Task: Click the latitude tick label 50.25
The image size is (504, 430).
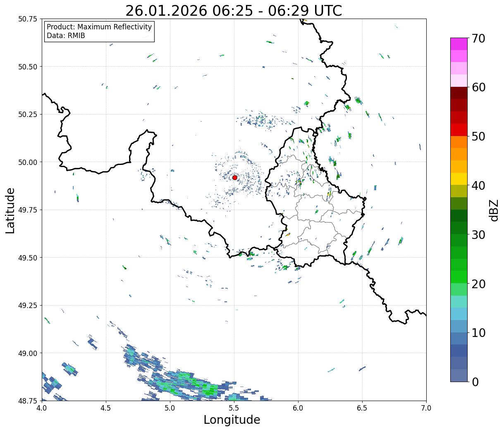Action: [28, 115]
